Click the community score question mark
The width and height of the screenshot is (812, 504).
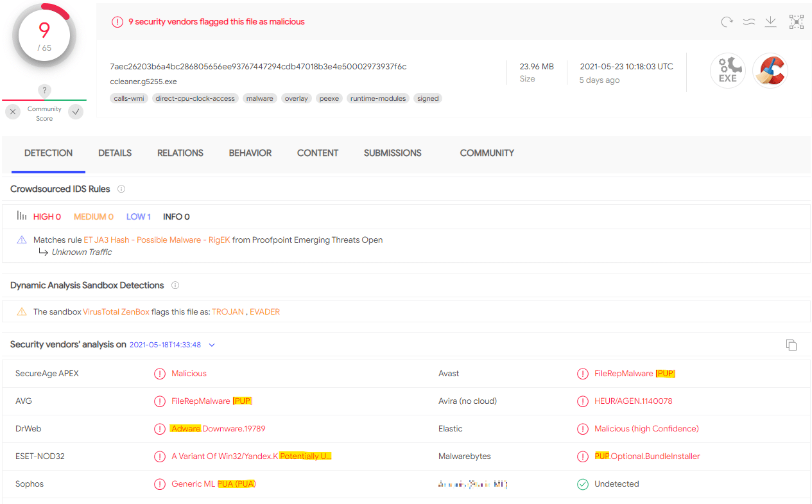(44, 91)
